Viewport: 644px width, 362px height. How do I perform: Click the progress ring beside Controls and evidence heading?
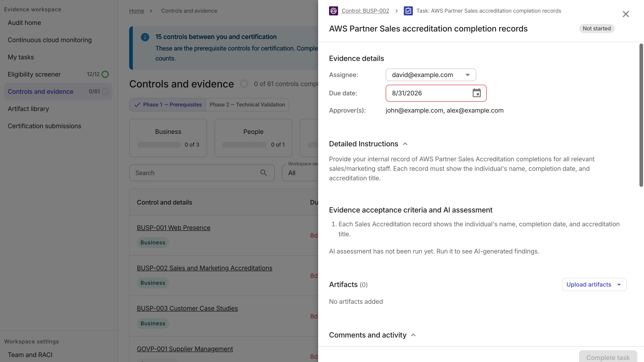click(x=244, y=84)
